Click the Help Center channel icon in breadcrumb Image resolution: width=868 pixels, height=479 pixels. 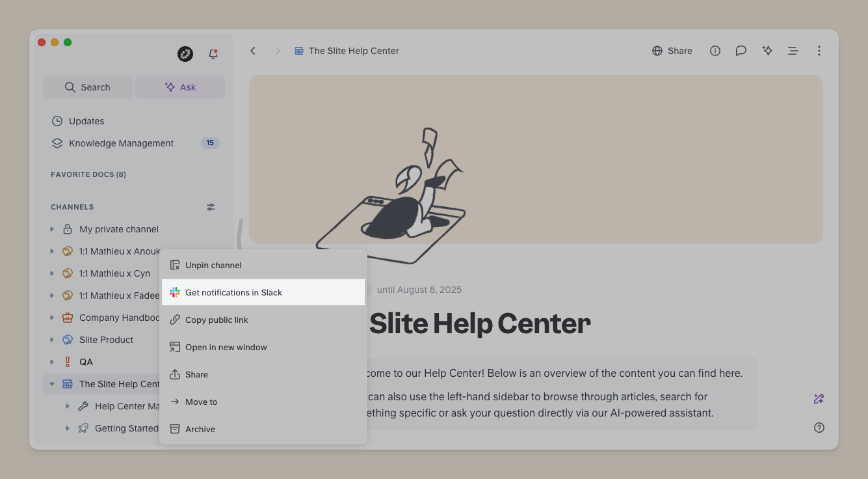[x=299, y=51]
